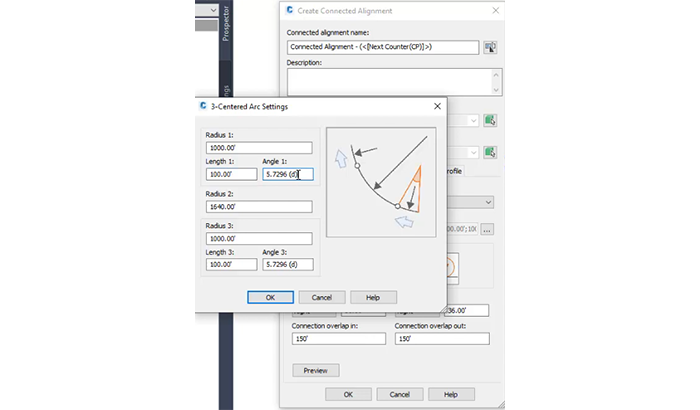Image resolution: width=700 pixels, height=410 pixels.
Task: Click the arc diagram preview image
Action: pos(385,181)
